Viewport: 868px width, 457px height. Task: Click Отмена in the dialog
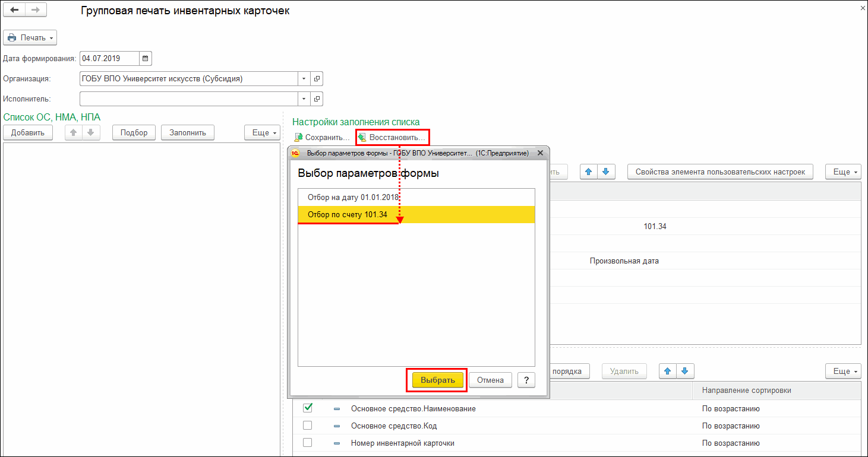[491, 380]
